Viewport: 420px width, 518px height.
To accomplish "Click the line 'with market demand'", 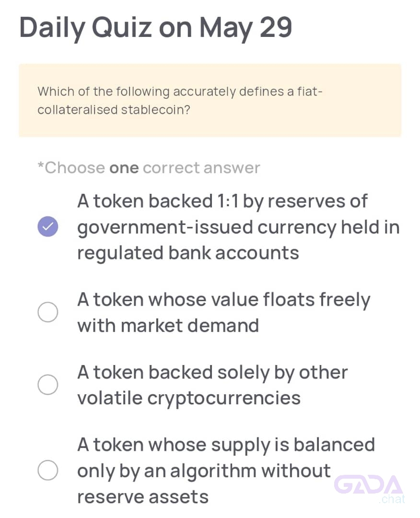I will pos(168,326).
